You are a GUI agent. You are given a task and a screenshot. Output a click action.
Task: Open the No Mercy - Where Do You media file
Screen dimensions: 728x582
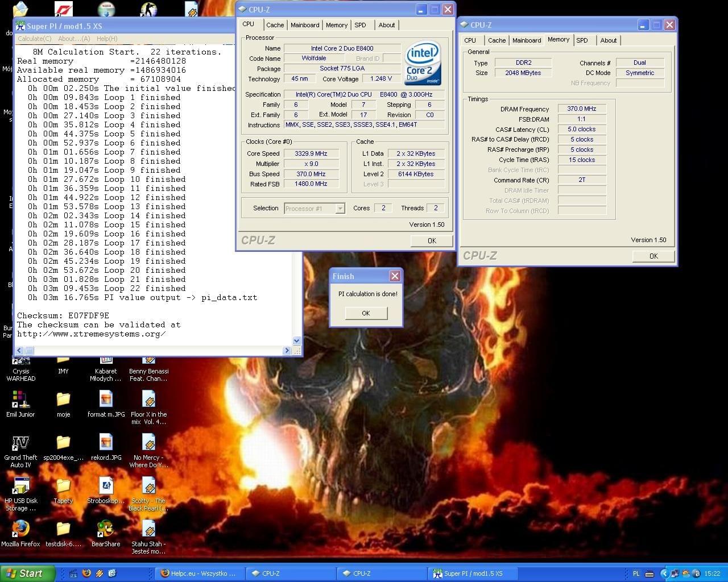click(x=148, y=451)
